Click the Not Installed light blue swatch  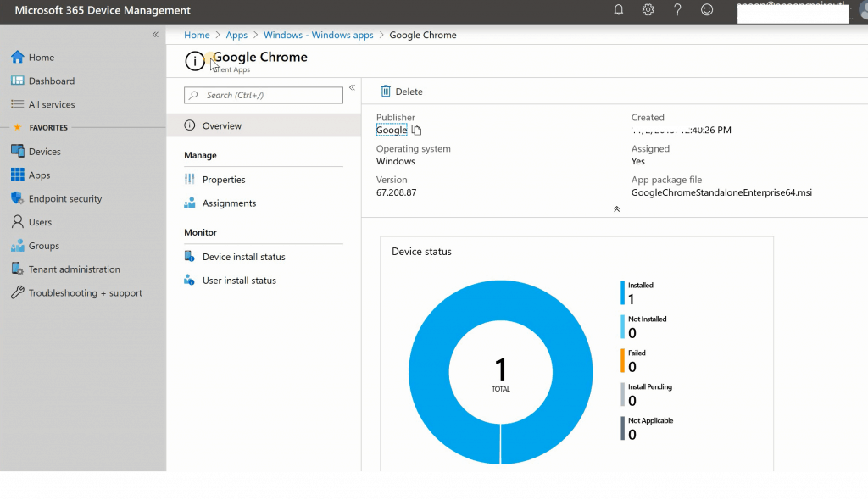click(622, 326)
